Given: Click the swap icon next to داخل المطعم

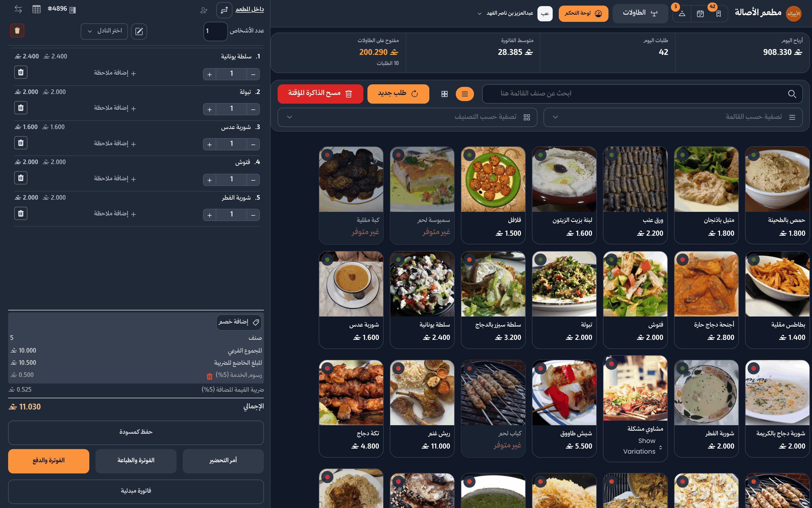Looking at the screenshot, I should coord(224,10).
